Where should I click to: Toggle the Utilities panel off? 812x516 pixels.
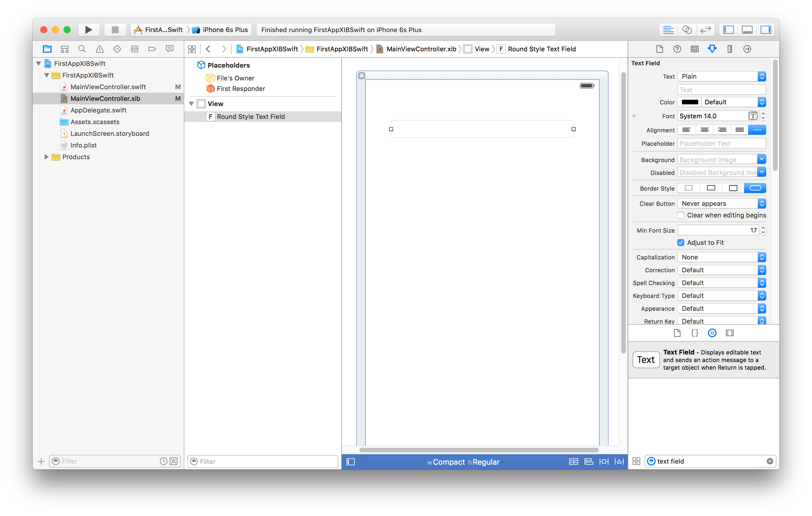point(765,30)
